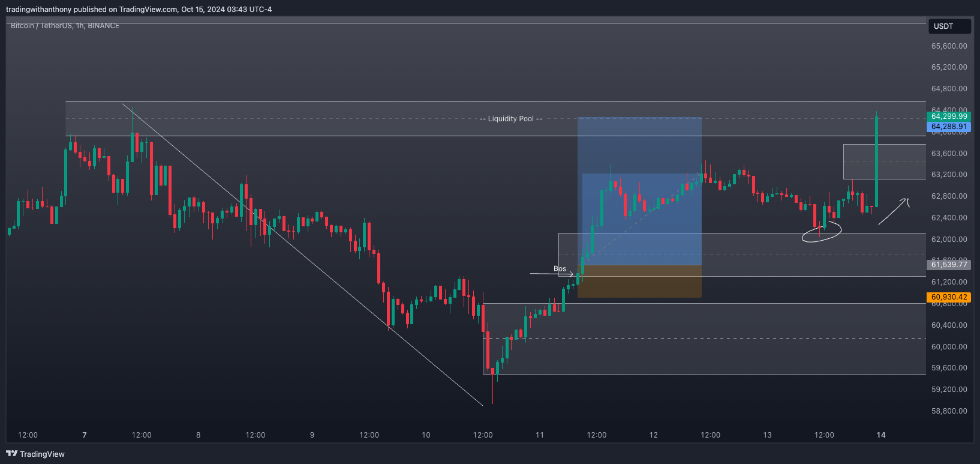Open the USDT currency selector

pos(949,26)
